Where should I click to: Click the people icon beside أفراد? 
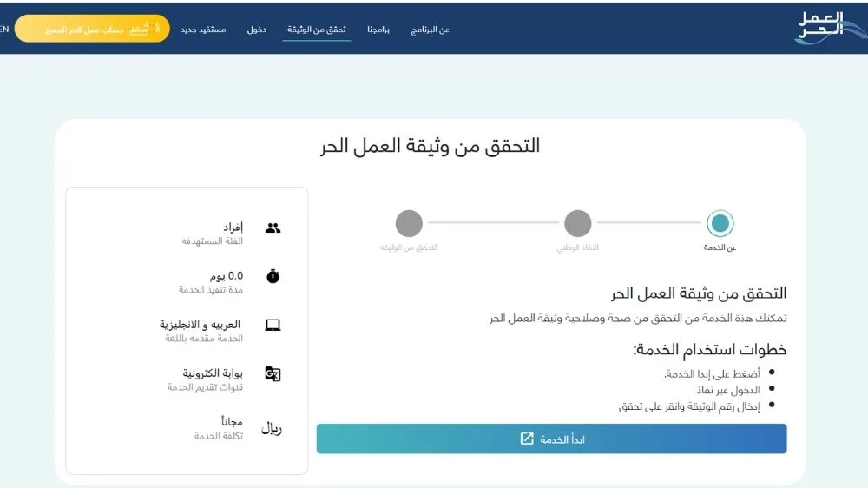(273, 228)
